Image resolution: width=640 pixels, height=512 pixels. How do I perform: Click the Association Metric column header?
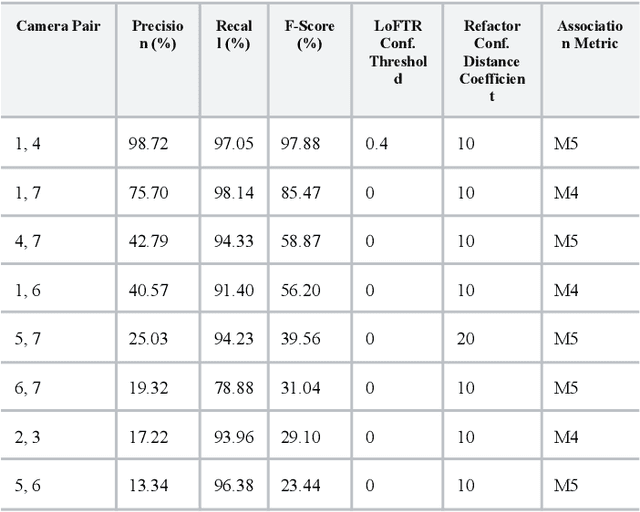[x=590, y=35]
